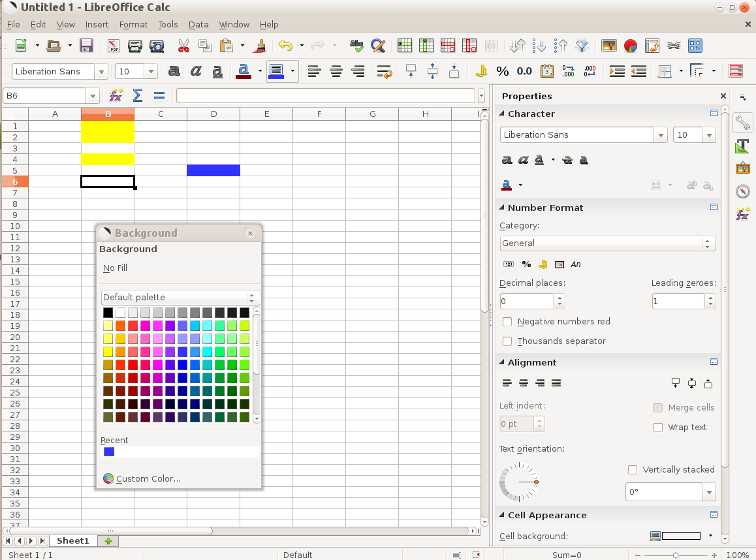Click the Save document icon

point(86,46)
